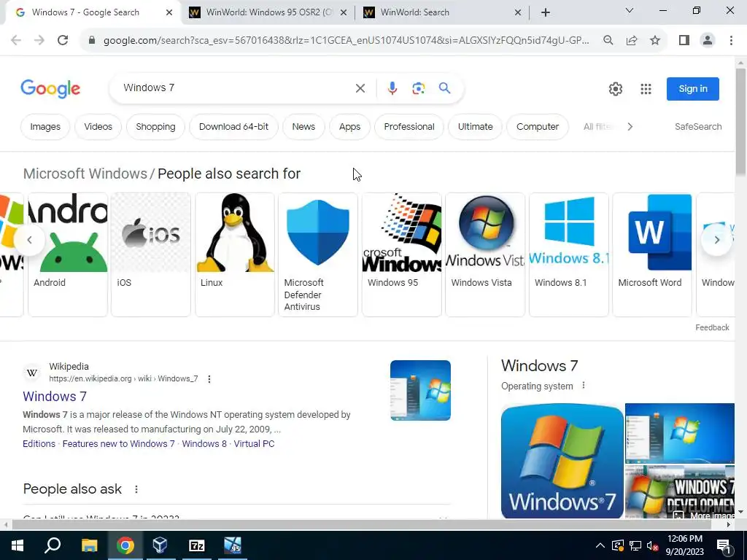The height and width of the screenshot is (560, 747).
Task: Open 7-Zip from the taskbar
Action: [197, 545]
